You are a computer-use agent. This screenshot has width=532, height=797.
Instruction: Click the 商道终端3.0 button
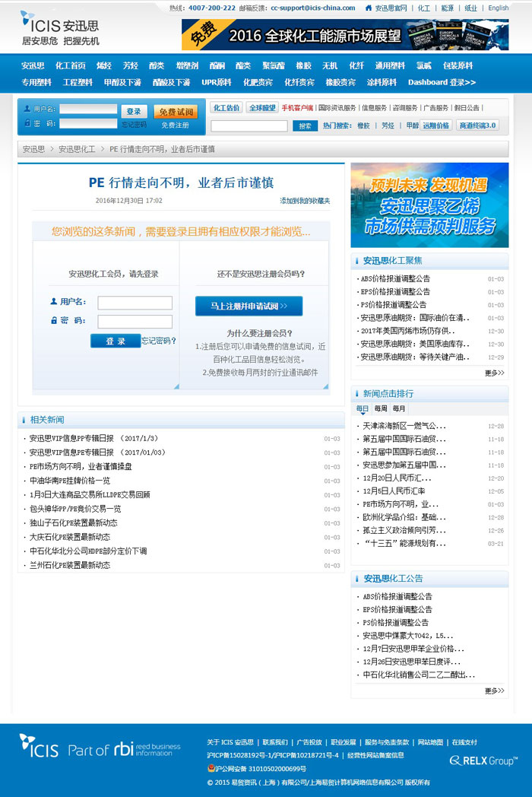pos(477,125)
